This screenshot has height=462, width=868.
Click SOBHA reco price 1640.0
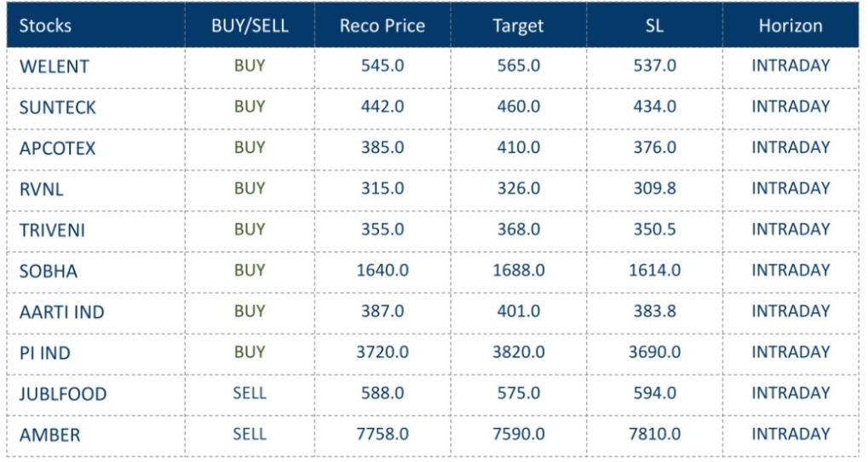coord(382,270)
